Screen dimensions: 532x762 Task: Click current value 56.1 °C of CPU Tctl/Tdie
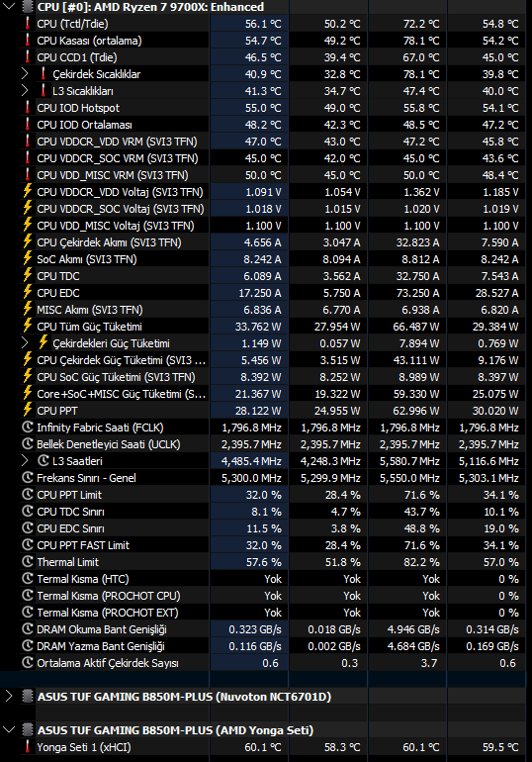(263, 24)
